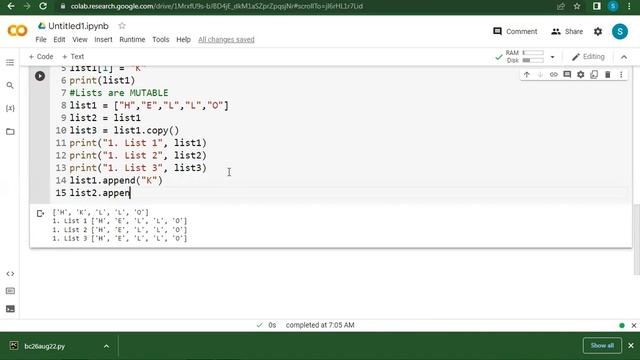Image resolution: width=640 pixels, height=360 pixels.
Task: Click the user account avatar
Action: 620,31
